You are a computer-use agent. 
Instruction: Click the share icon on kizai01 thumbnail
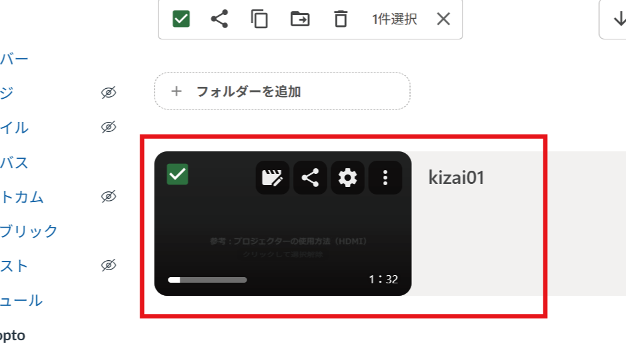point(310,178)
